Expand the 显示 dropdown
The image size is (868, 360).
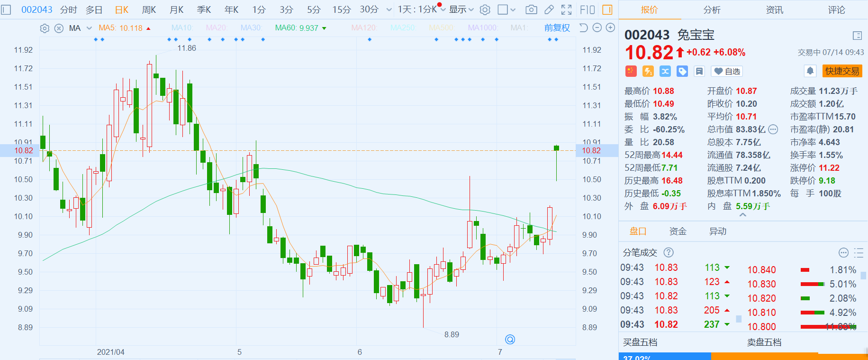461,9
